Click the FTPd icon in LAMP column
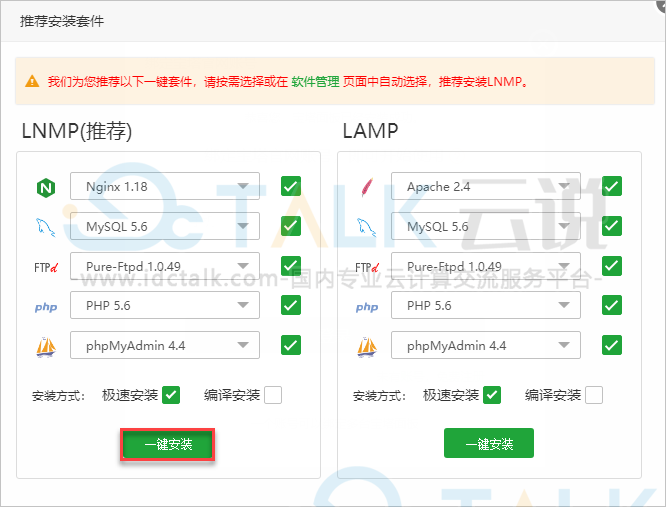This screenshot has height=507, width=666. (x=367, y=268)
